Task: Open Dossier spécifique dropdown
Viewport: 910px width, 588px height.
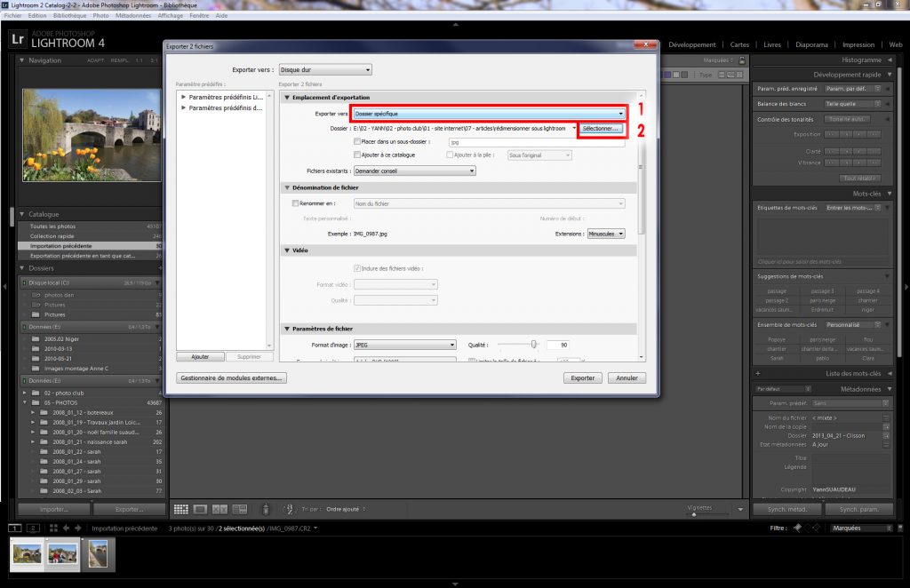Action: point(489,114)
